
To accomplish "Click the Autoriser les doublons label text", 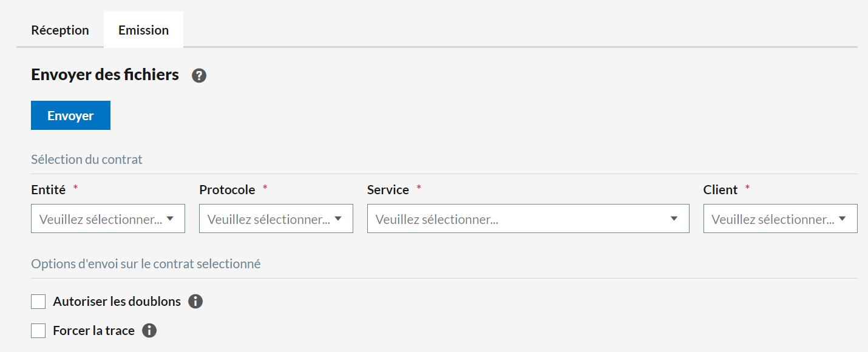I will click(117, 302).
